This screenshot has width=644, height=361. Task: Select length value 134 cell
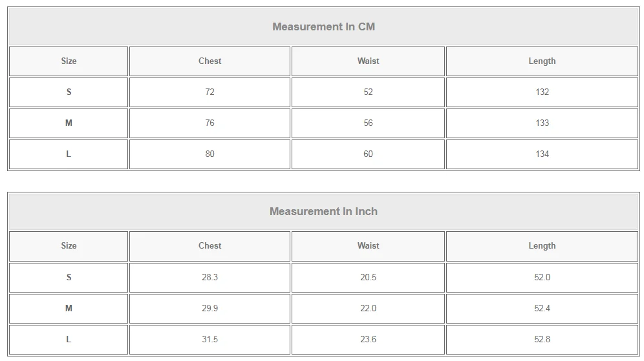[542, 154]
